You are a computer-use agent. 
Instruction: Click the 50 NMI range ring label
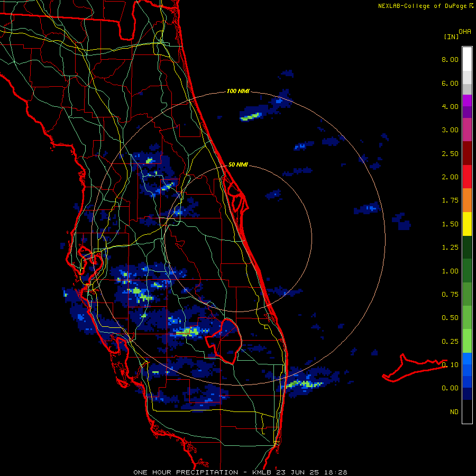(x=238, y=164)
